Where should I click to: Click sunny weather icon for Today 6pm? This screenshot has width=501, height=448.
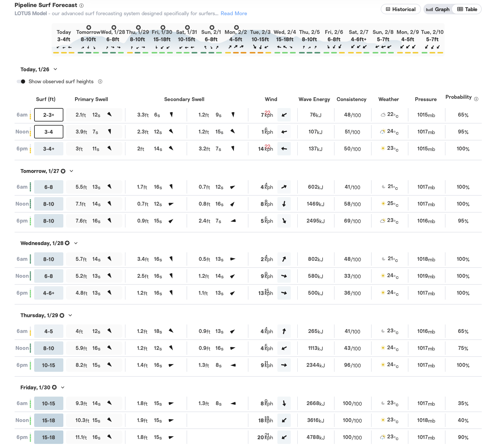pos(383,148)
